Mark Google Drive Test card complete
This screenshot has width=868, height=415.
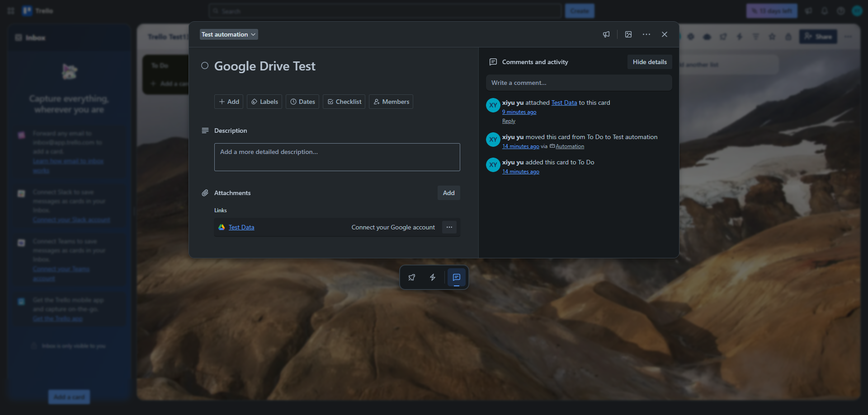[x=205, y=65]
